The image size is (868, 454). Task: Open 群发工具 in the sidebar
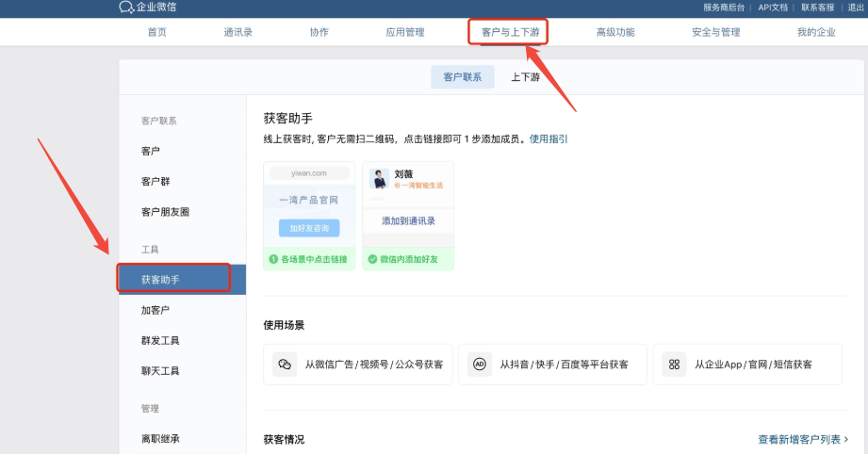[160, 340]
